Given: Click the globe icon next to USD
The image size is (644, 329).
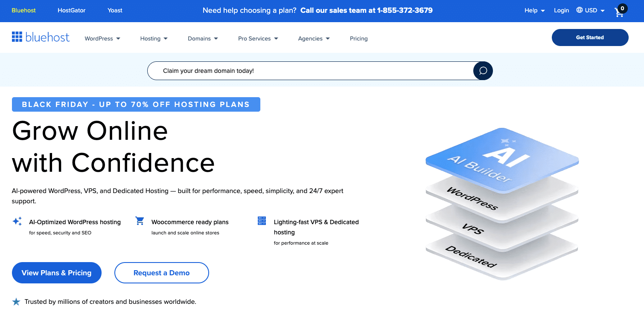Looking at the screenshot, I should tap(580, 10).
